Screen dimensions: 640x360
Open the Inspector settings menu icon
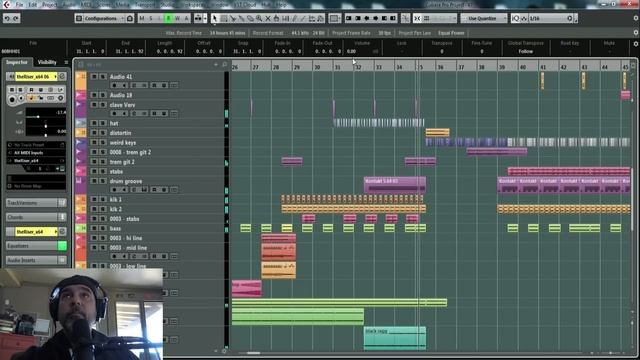[x=66, y=62]
